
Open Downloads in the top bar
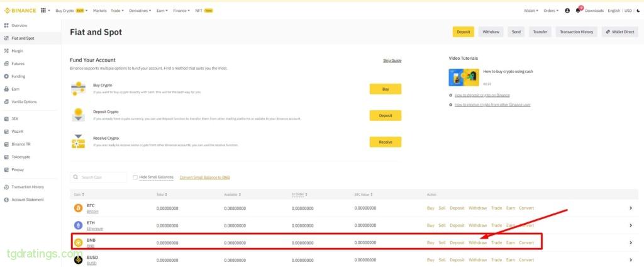594,11
